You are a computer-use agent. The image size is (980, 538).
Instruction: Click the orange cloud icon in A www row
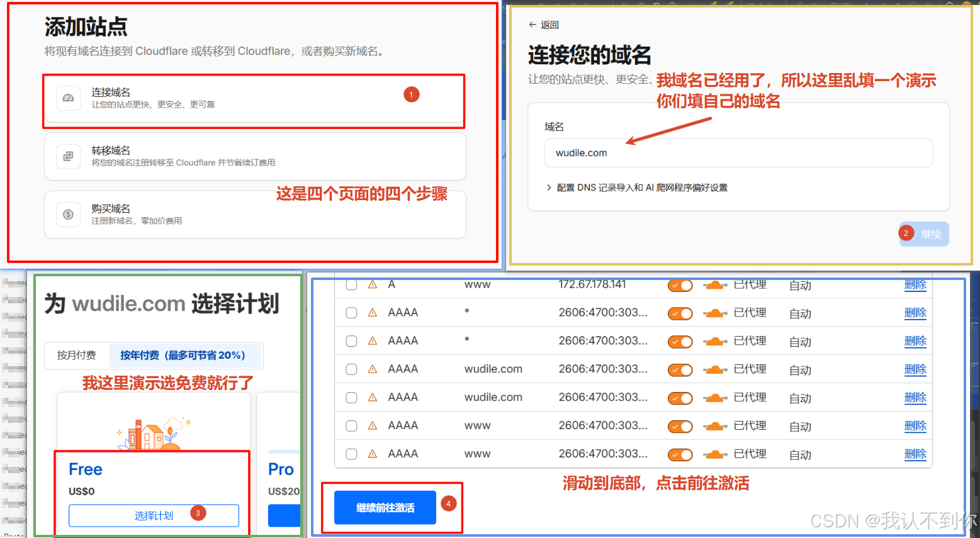[x=715, y=285]
